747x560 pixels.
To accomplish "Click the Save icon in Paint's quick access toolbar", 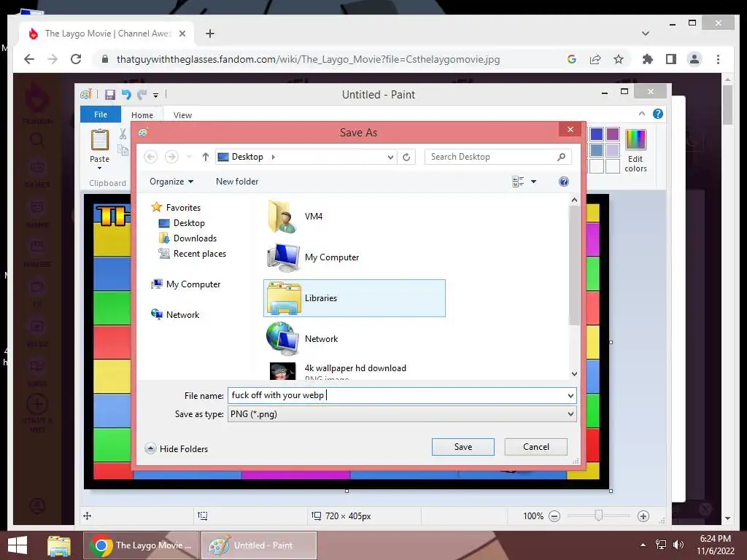I will coord(110,94).
